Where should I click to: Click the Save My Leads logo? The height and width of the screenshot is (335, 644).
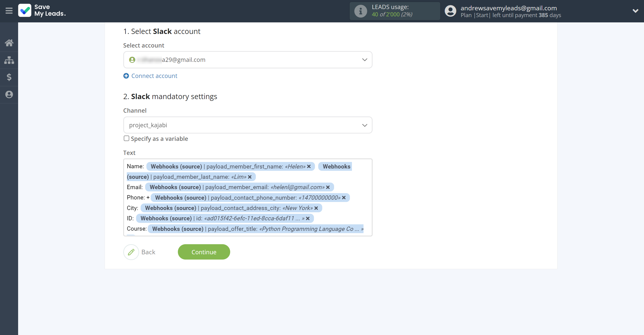point(42,10)
